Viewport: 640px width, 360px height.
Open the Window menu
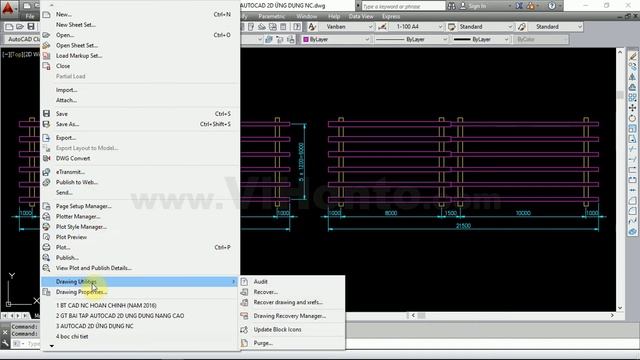(x=307, y=16)
